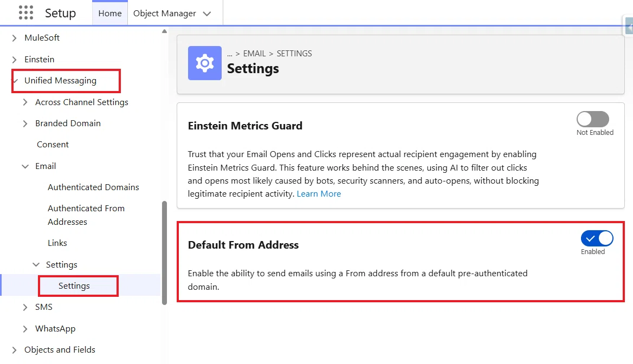The image size is (633, 364).
Task: Collapse the Email section chevron
Action: coord(25,166)
